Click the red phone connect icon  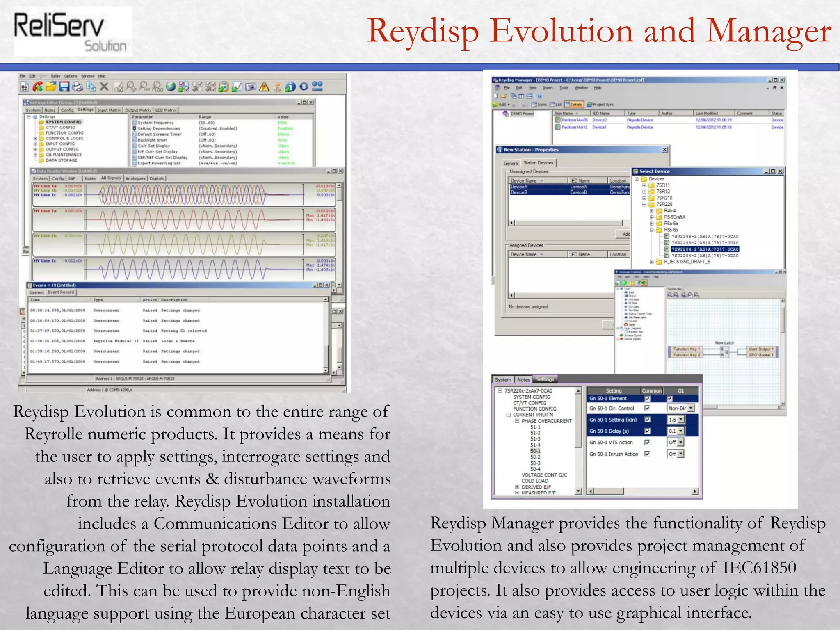(38, 87)
